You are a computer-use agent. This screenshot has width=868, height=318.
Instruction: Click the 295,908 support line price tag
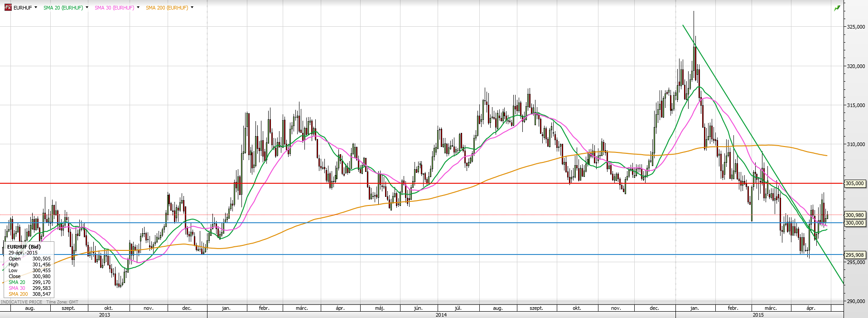(855, 255)
